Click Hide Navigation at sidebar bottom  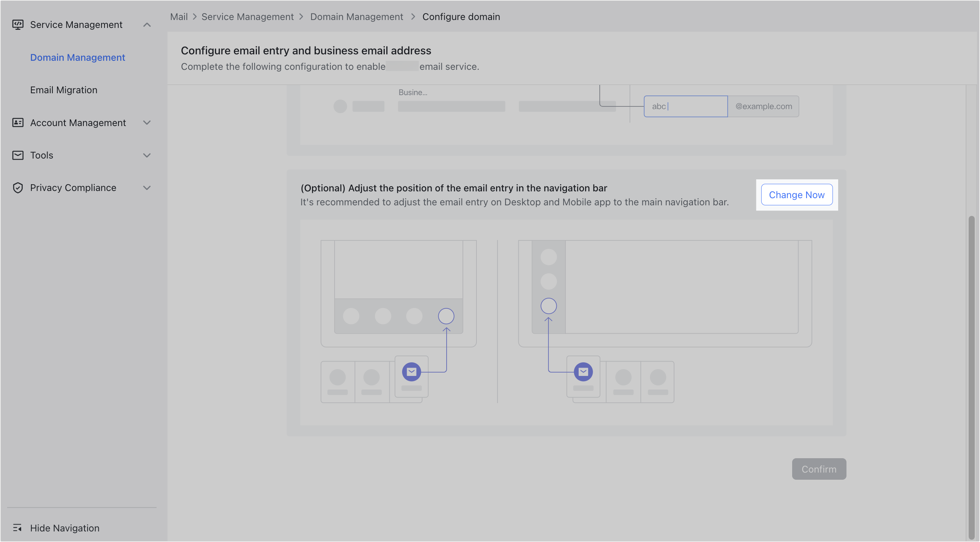[65, 528]
